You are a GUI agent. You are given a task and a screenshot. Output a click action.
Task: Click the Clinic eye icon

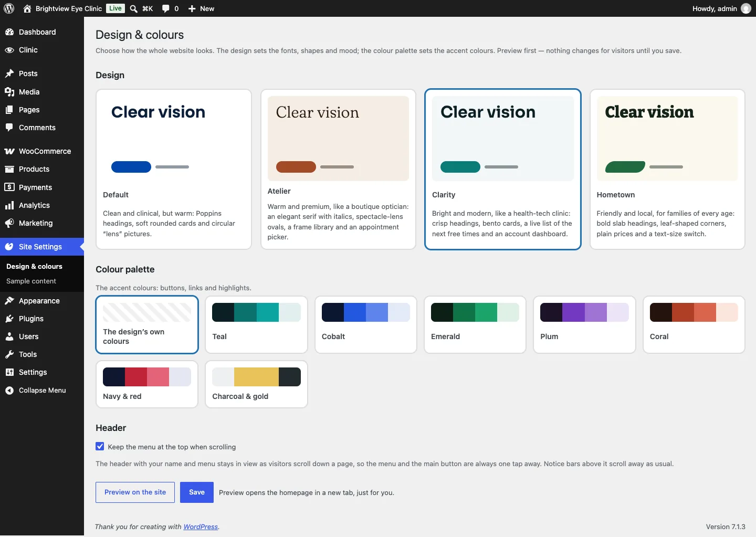[x=9, y=50]
